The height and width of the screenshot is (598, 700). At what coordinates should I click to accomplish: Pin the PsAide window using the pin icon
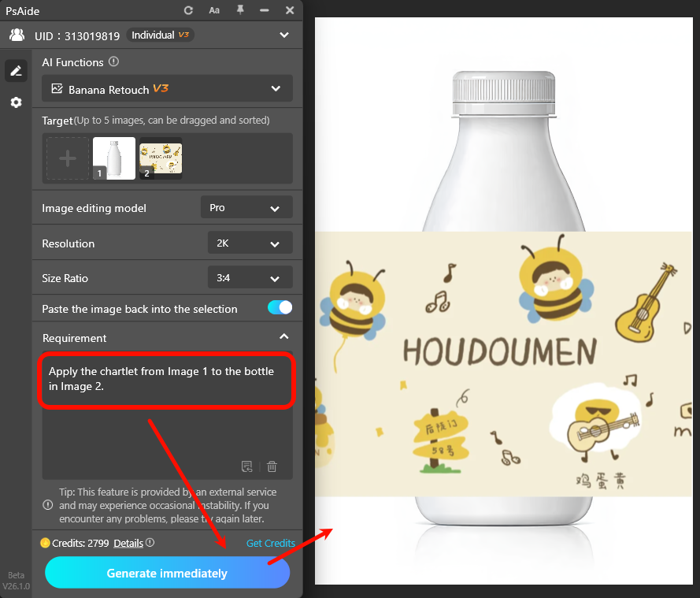tap(241, 10)
